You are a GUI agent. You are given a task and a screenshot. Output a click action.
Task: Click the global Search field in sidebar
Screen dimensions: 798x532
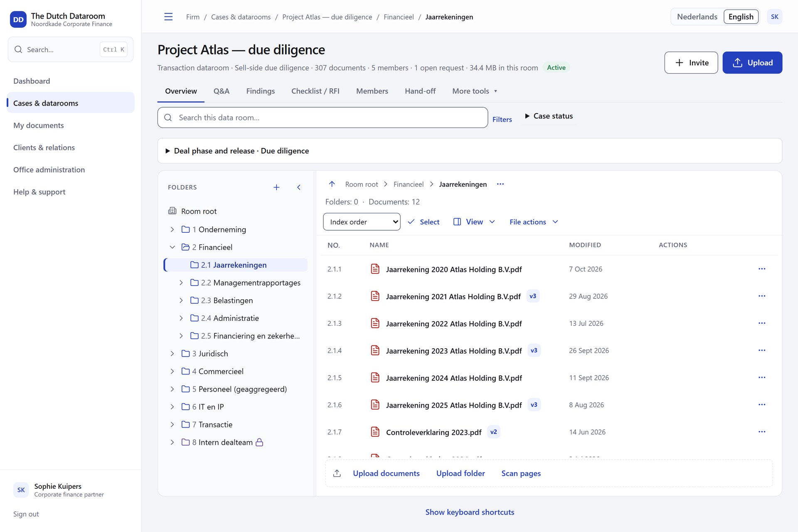[x=71, y=49]
